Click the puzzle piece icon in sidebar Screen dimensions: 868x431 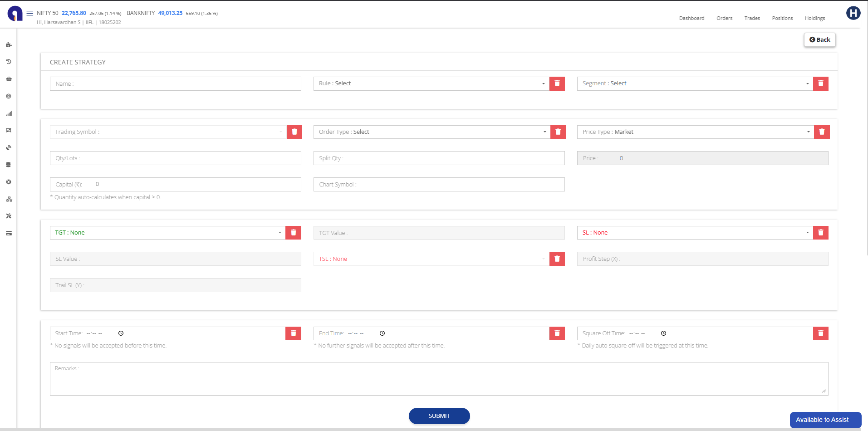click(x=9, y=44)
